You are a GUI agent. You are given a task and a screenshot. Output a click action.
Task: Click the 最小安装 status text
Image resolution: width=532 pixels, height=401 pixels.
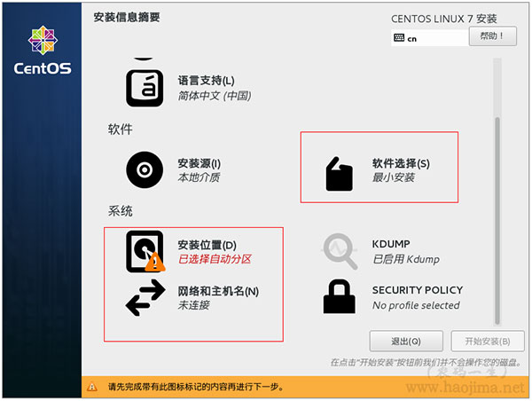point(394,177)
